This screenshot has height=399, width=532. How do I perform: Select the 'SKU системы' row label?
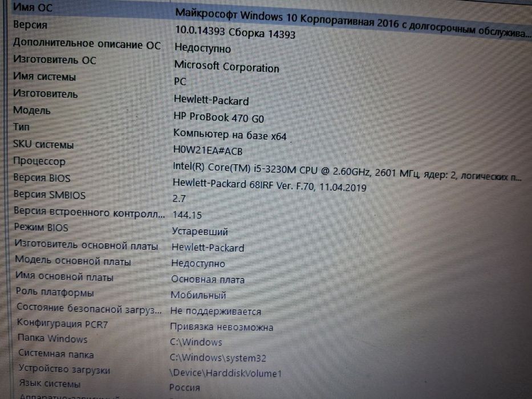[43, 145]
